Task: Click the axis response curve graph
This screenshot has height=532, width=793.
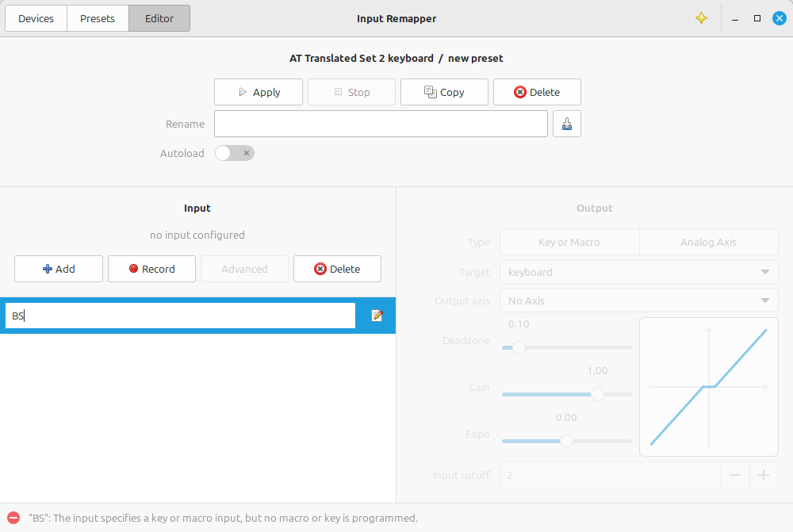Action: 708,387
